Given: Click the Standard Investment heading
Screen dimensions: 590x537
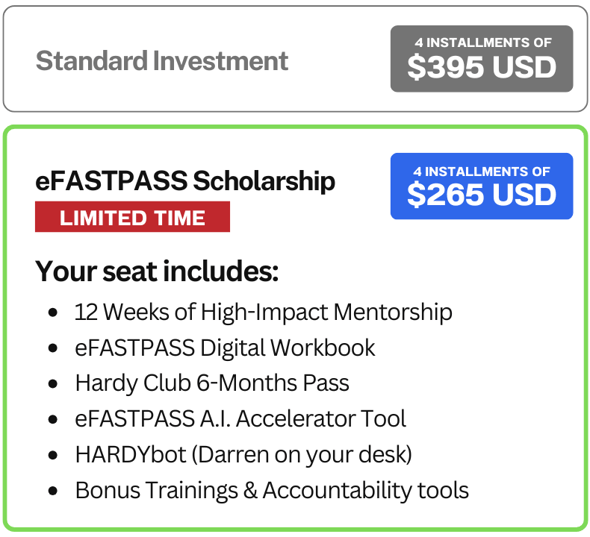Looking at the screenshot, I should (162, 61).
